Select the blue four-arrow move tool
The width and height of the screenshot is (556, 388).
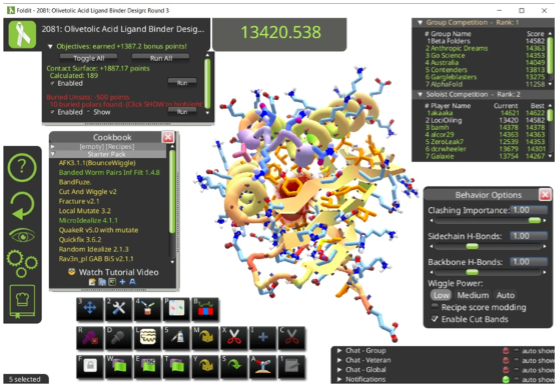pos(90,308)
